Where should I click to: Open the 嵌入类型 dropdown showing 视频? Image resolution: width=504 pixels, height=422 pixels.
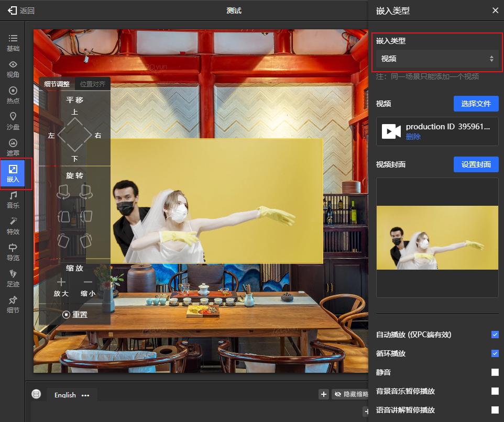(437, 59)
